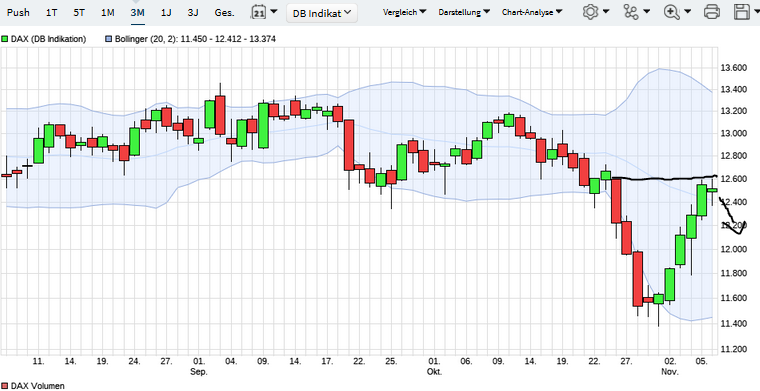Click the Nov. month axis label
The height and width of the screenshot is (391, 760).
(x=671, y=372)
